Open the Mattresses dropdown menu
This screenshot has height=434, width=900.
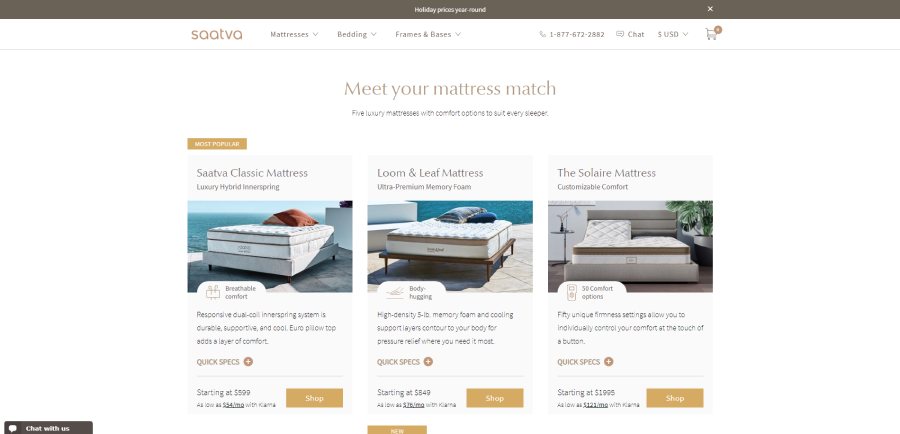[294, 34]
